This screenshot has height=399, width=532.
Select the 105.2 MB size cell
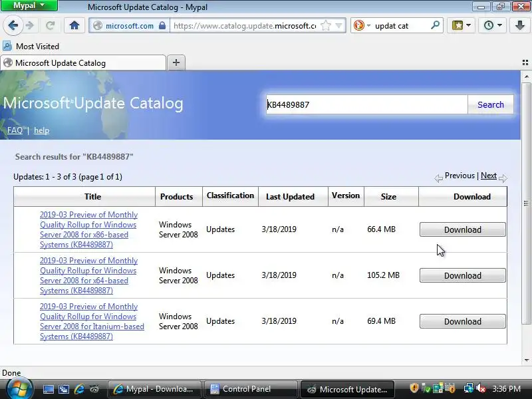(x=384, y=275)
